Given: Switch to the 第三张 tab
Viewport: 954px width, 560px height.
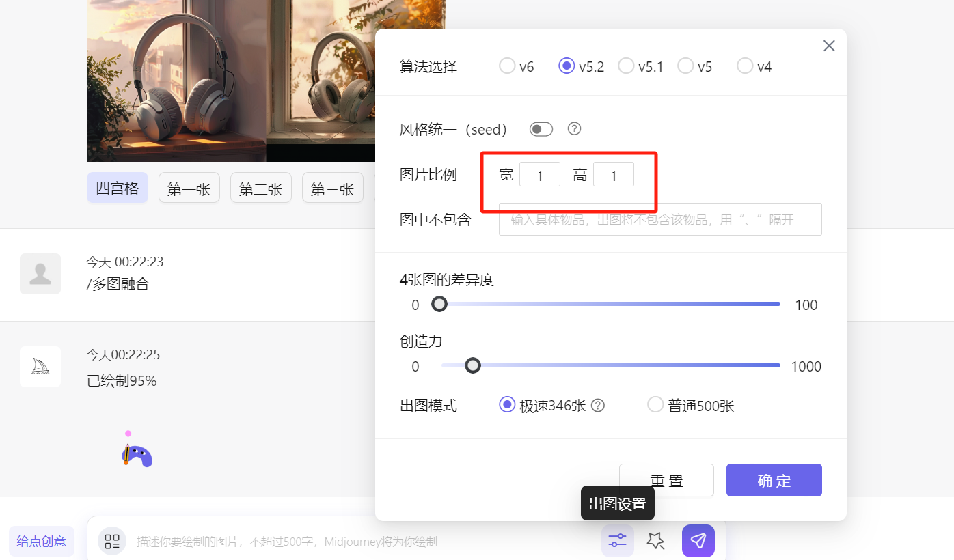Looking at the screenshot, I should pos(332,188).
